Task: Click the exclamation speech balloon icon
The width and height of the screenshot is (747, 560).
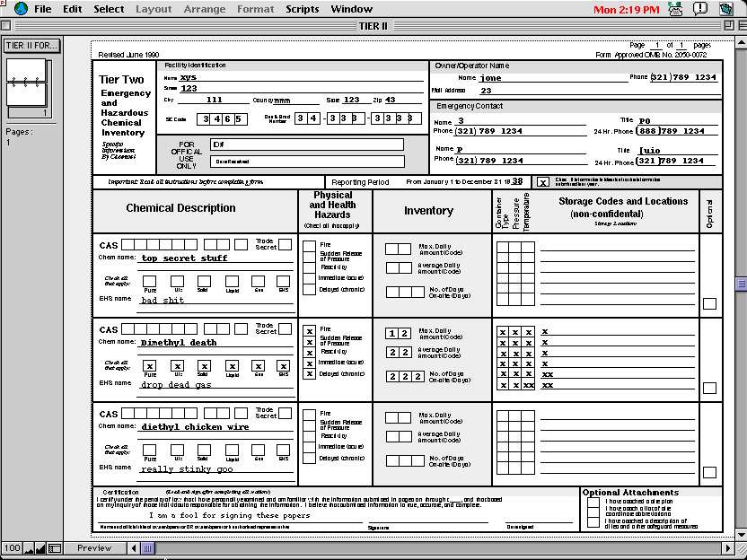Action: [699, 9]
